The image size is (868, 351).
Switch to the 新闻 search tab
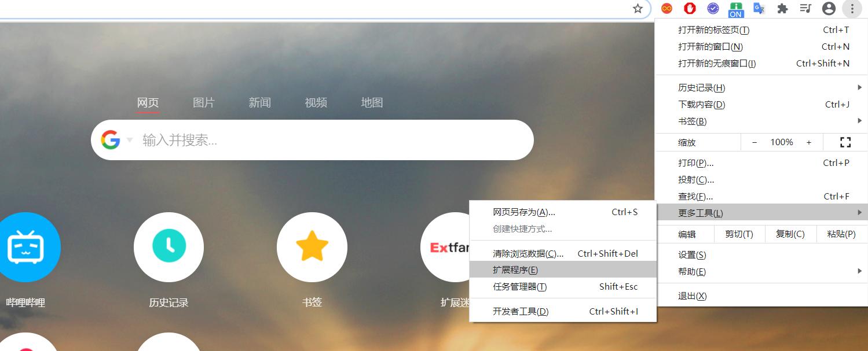tap(260, 103)
